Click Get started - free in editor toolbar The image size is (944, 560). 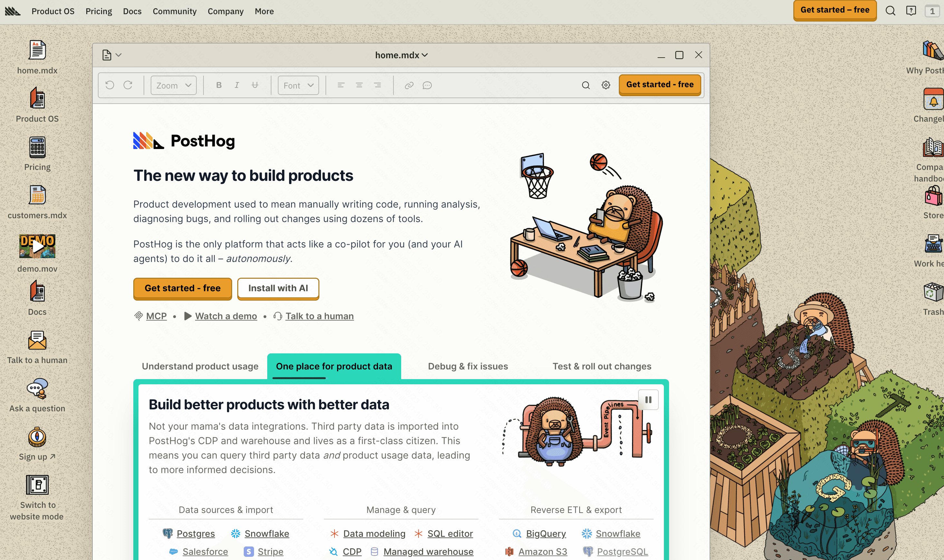(660, 85)
